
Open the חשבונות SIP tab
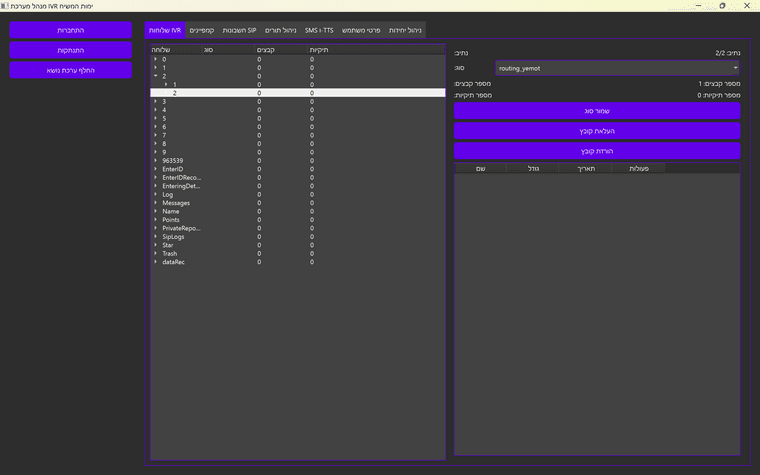pyautogui.click(x=239, y=30)
